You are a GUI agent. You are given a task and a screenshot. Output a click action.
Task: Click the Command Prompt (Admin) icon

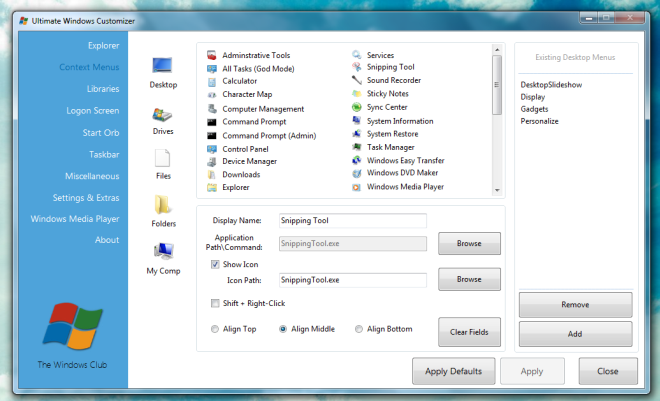click(212, 135)
